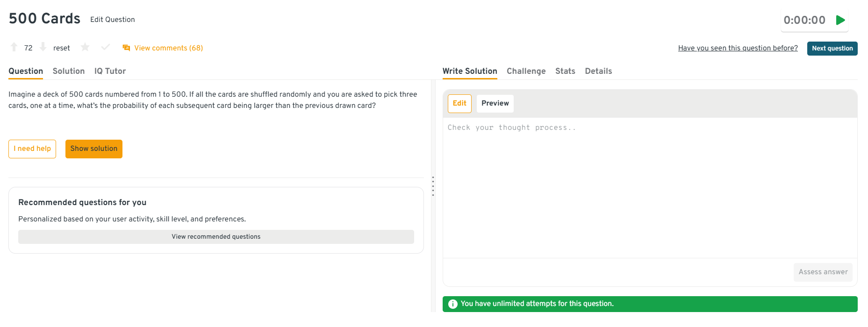The height and width of the screenshot is (327, 868).
Task: Click into the solution text area
Action: click(650, 187)
